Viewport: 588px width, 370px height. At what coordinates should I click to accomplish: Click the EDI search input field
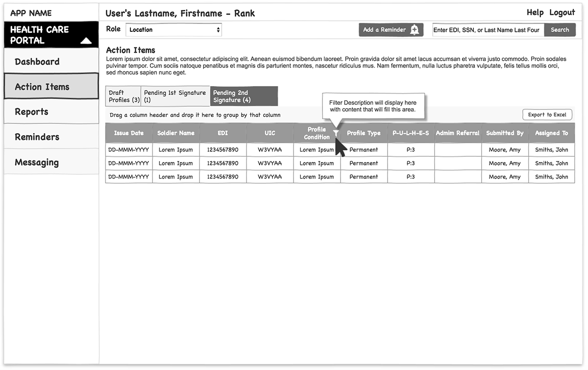[x=488, y=30]
